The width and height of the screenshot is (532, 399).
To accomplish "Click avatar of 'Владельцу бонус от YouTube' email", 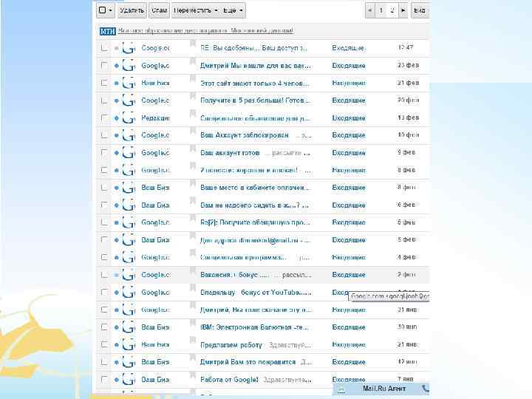I will click(129, 292).
